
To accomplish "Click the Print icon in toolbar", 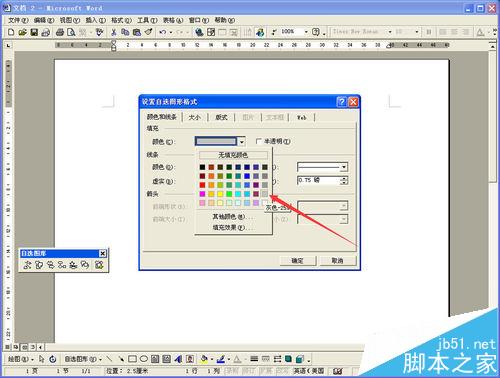I will 60,32.
